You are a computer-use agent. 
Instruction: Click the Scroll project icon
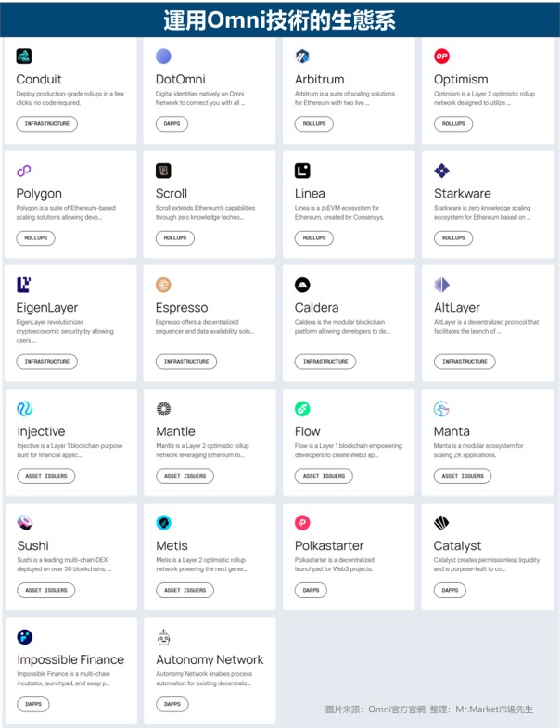point(163,171)
